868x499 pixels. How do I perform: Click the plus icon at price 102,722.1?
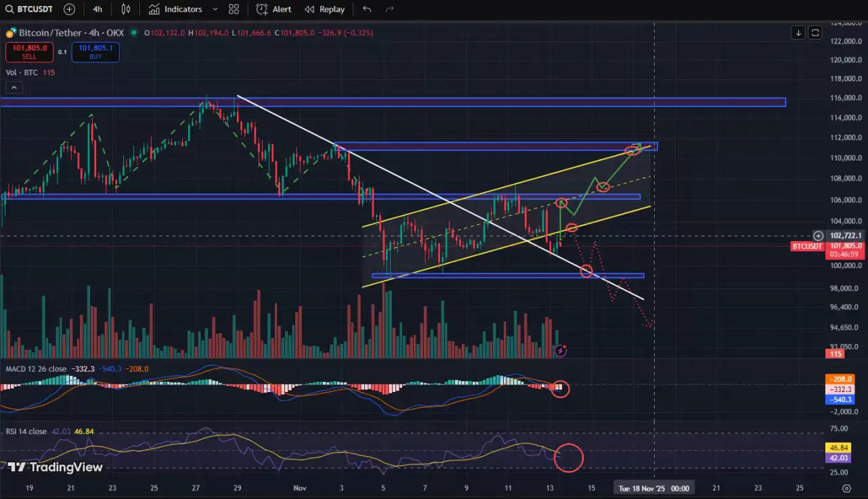819,236
